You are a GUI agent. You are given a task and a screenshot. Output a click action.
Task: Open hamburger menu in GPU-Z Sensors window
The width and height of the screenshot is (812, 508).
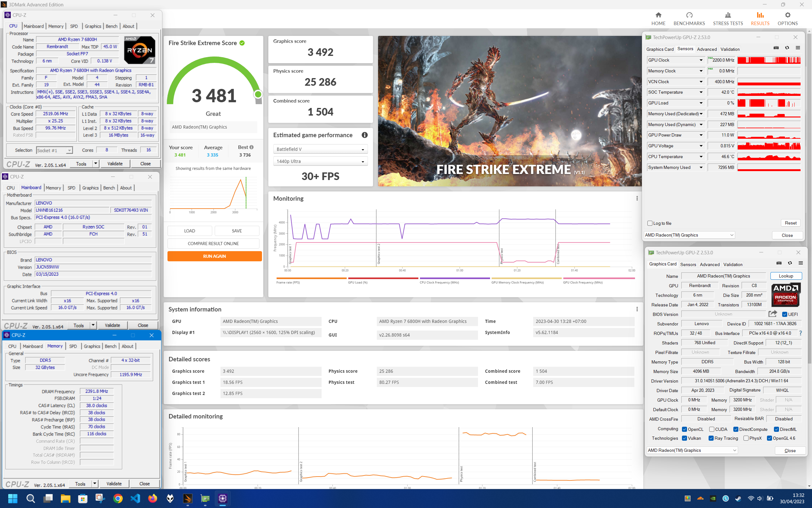coord(798,48)
